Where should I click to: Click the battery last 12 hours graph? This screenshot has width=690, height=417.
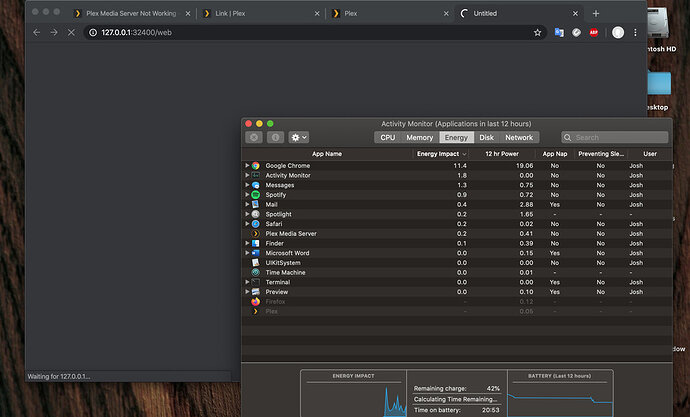tap(560, 398)
